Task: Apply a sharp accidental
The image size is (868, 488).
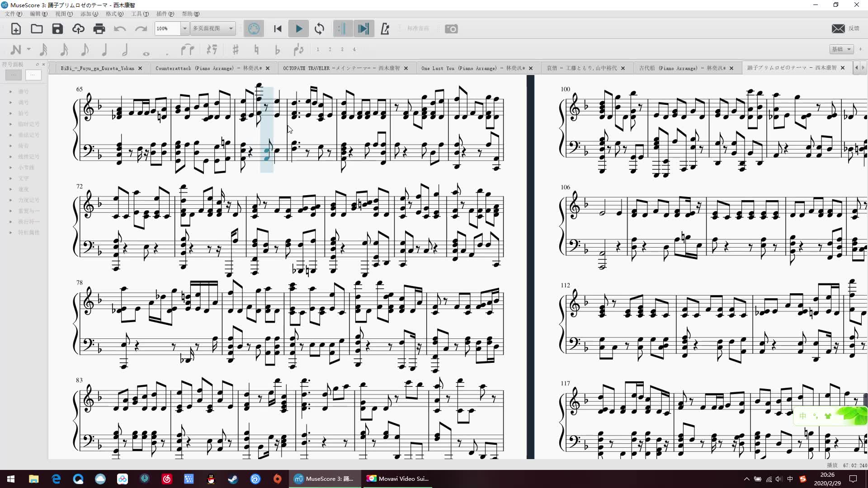Action: pyautogui.click(x=236, y=49)
